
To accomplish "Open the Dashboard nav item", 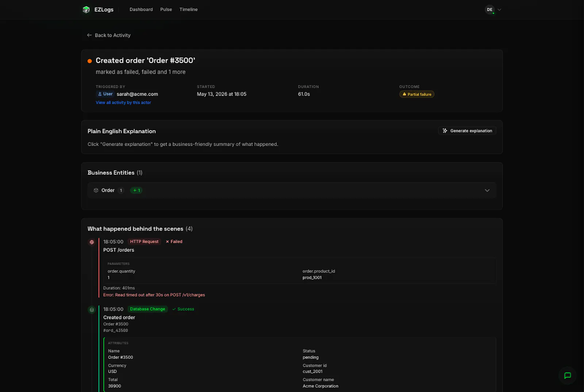I will pos(141,9).
